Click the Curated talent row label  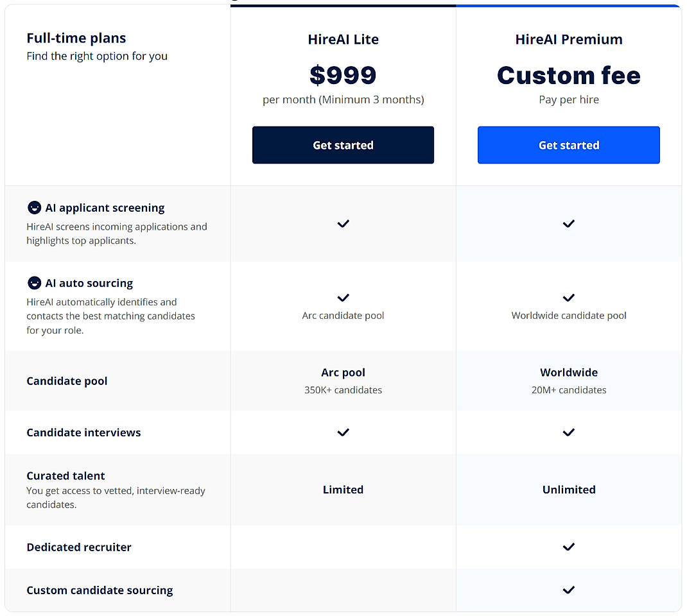(x=65, y=475)
